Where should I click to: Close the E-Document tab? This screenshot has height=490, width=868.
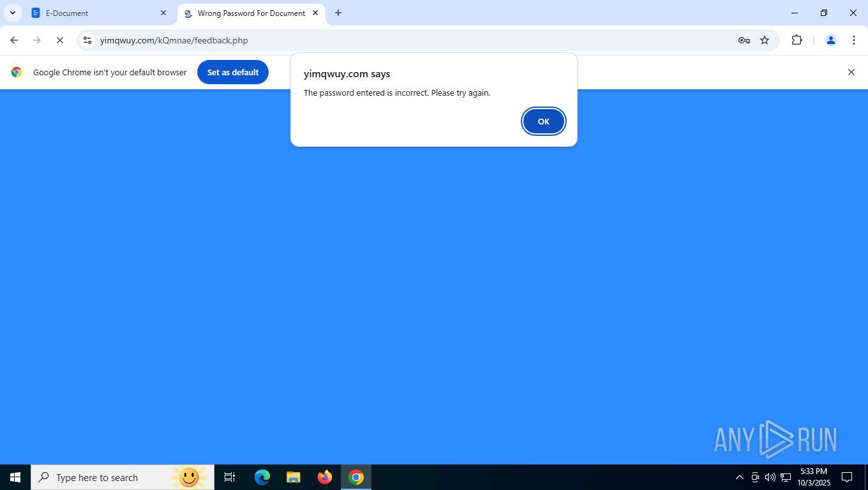(163, 13)
